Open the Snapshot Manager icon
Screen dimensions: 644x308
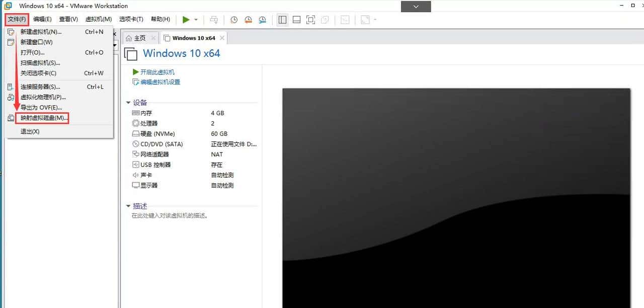point(262,20)
